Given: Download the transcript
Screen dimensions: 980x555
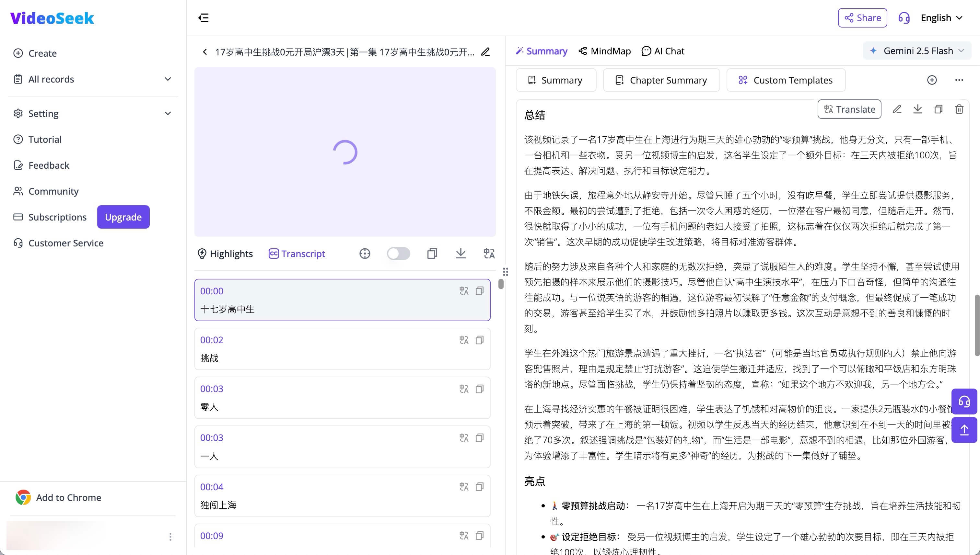Looking at the screenshot, I should [x=461, y=254].
